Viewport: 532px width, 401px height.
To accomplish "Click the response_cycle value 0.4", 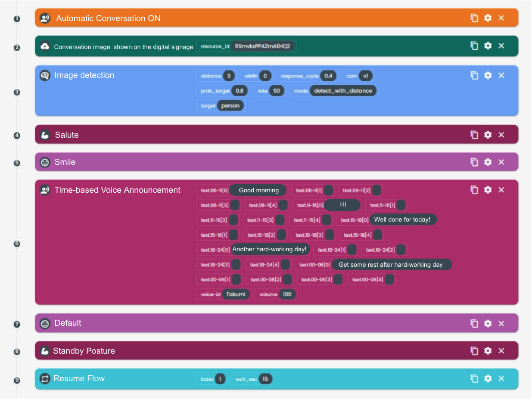I will 329,76.
